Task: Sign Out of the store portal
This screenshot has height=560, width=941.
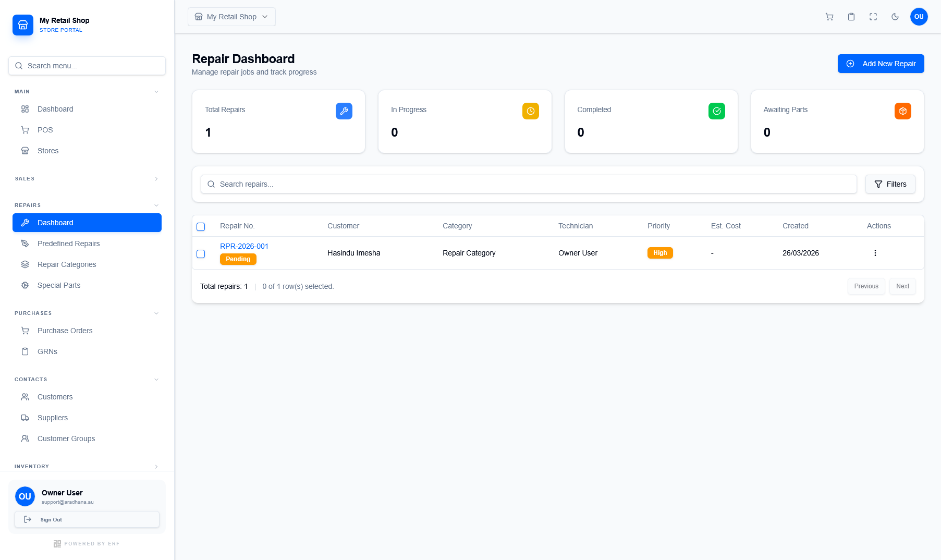Action: point(87,519)
